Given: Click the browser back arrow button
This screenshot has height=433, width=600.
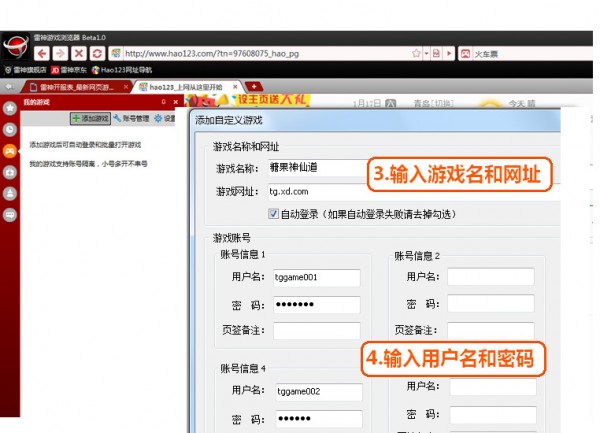Looking at the screenshot, I should click(x=43, y=52).
